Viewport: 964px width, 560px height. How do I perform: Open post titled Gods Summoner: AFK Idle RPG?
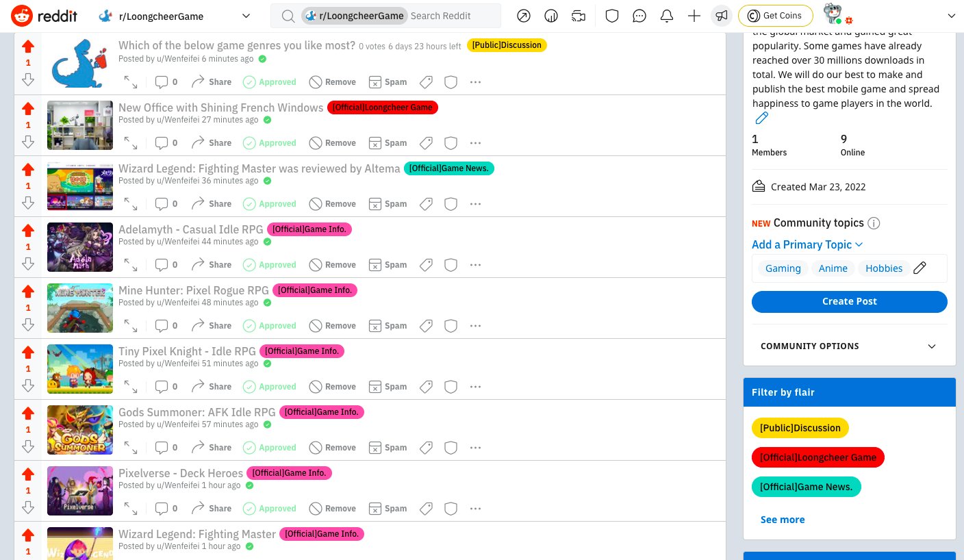tap(196, 412)
